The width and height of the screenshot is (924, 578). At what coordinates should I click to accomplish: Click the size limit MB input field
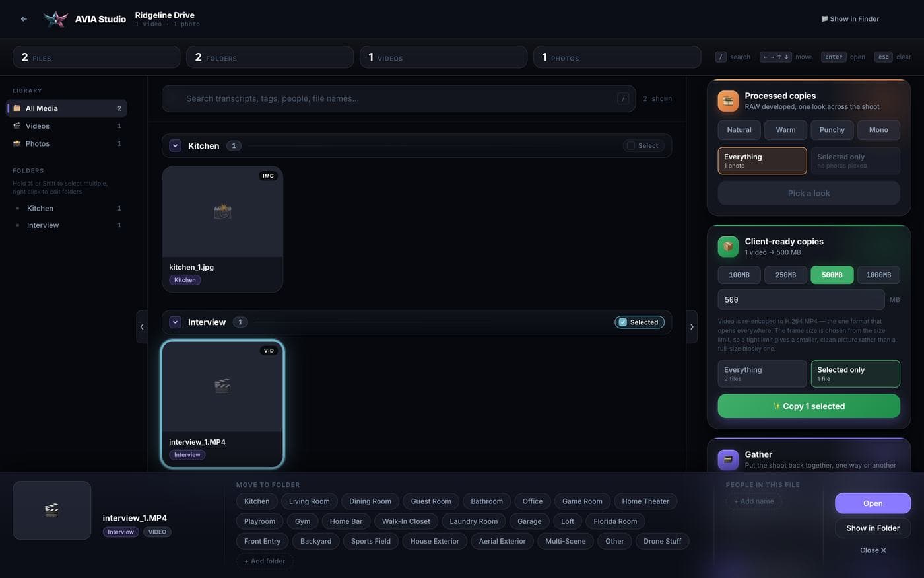[x=801, y=300]
